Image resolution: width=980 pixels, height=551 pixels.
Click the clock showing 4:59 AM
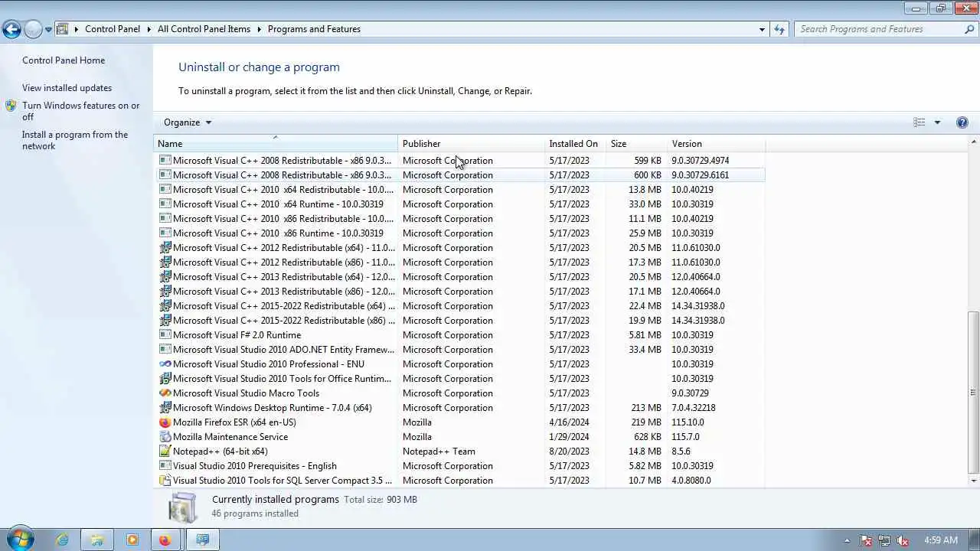pos(940,540)
